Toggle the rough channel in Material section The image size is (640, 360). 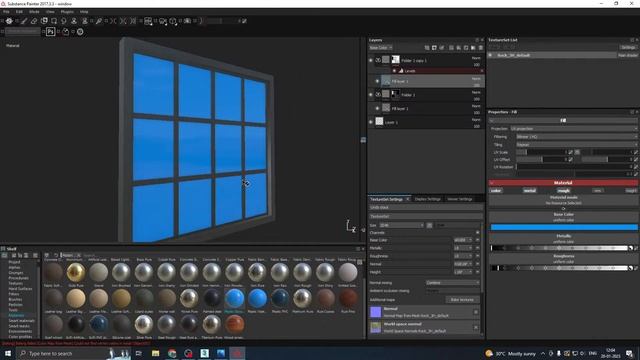[x=564, y=191]
